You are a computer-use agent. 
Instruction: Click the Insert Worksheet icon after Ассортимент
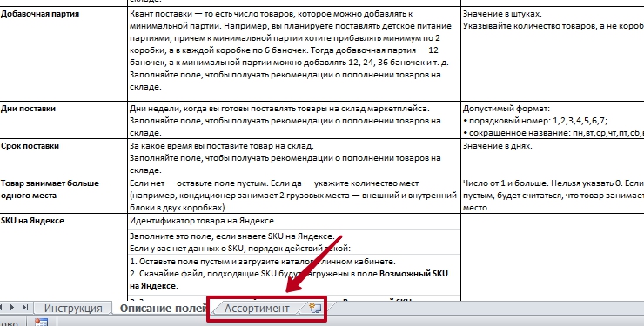315,308
